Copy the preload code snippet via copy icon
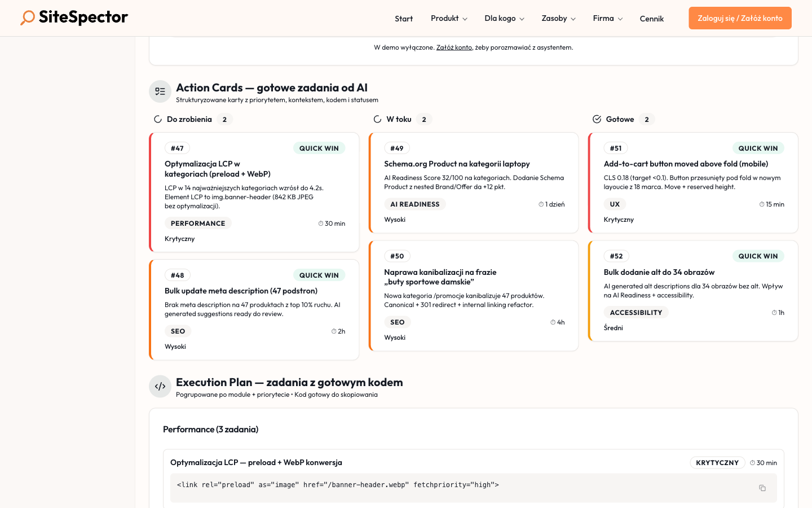 click(762, 488)
